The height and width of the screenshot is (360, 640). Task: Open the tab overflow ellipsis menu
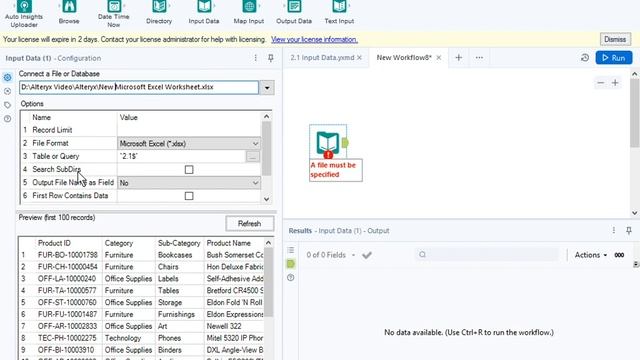(x=479, y=58)
